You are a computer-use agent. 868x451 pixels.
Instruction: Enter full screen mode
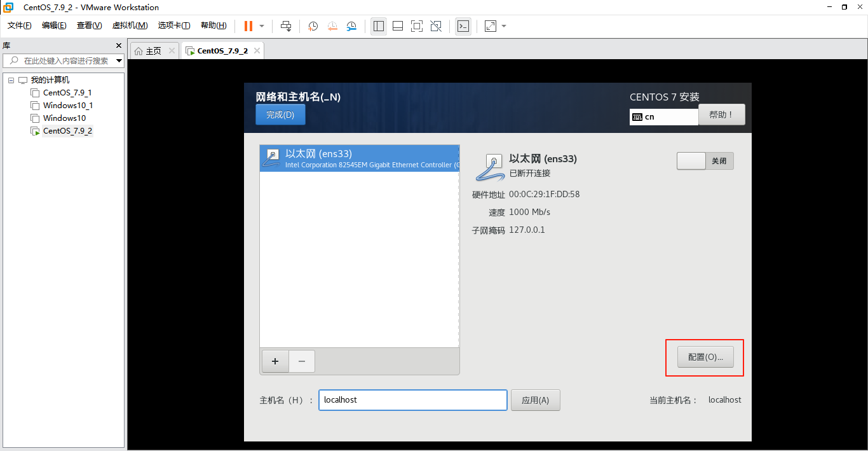[417, 26]
